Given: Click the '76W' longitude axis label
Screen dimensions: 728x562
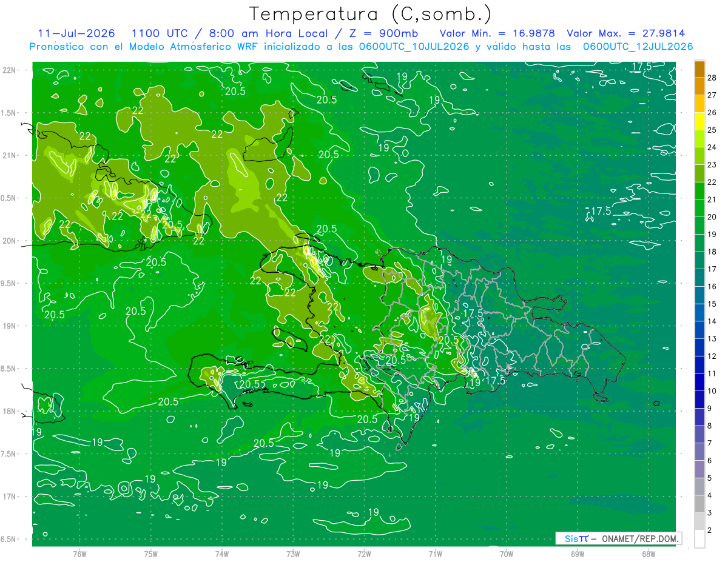Looking at the screenshot, I should point(79,554).
